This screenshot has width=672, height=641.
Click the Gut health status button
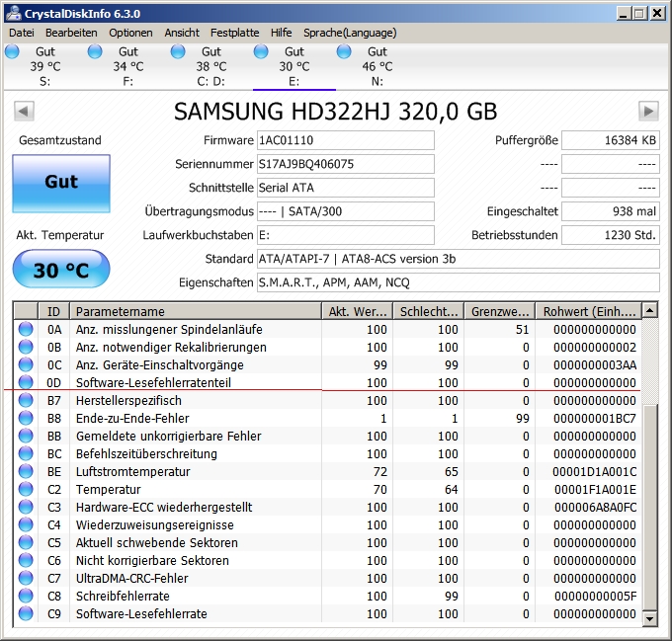61,184
